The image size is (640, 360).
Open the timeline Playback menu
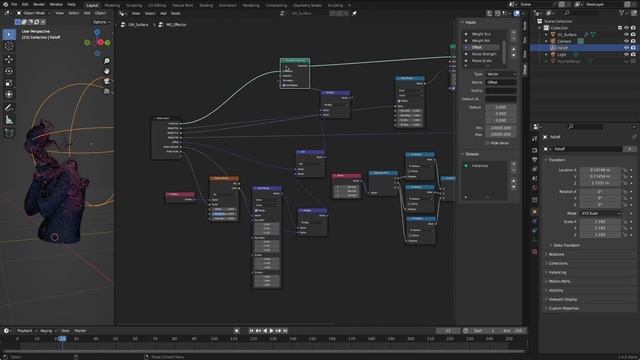pos(26,331)
